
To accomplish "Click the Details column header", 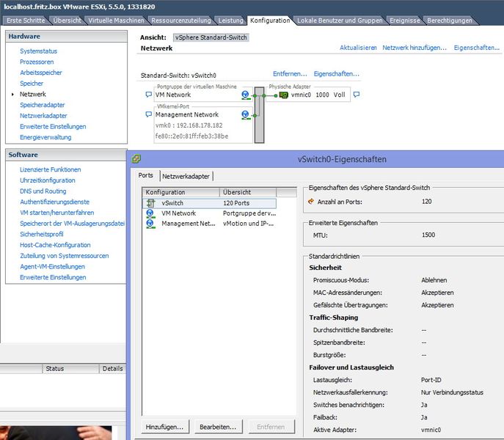I will tap(112, 369).
